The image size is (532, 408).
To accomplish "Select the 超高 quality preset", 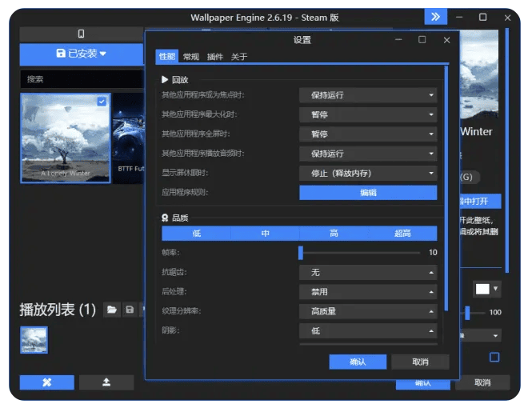I will click(x=402, y=234).
